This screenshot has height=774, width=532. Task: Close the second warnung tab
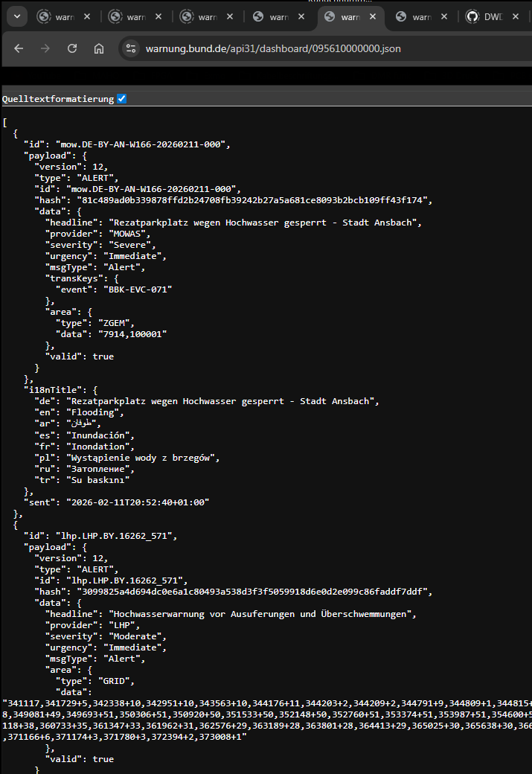[159, 16]
